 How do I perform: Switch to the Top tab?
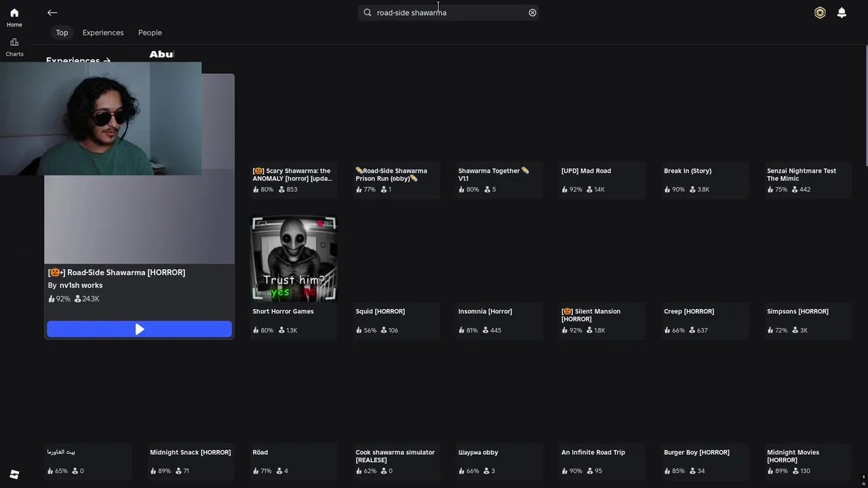pos(62,33)
